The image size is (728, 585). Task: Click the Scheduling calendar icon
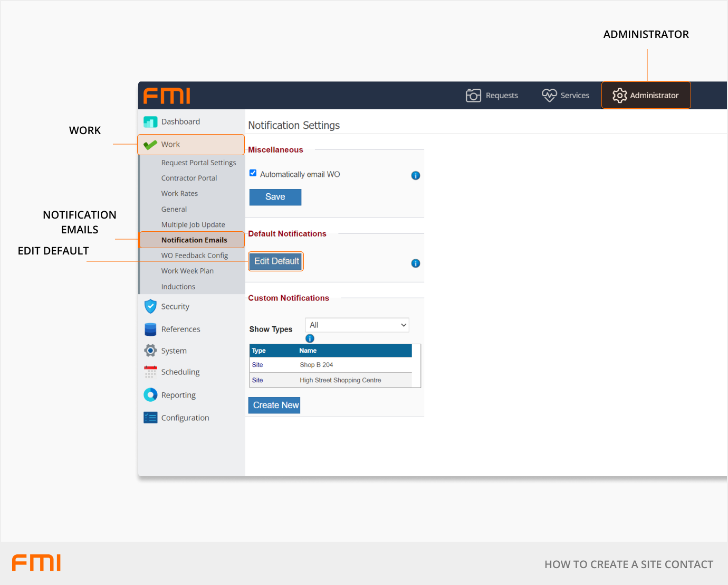[150, 372]
